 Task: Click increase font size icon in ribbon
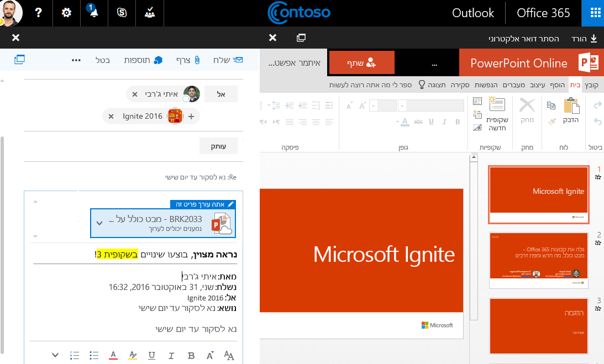pos(363,105)
